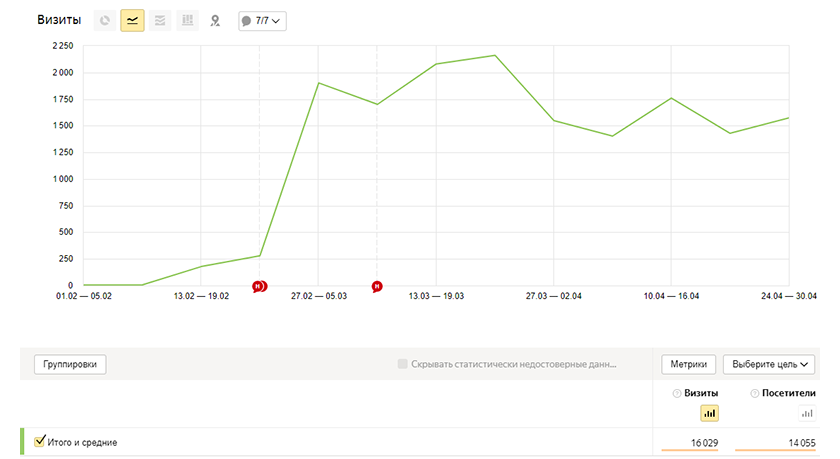Open the 7/7 annotations dropdown
840x459 pixels.
coord(262,20)
